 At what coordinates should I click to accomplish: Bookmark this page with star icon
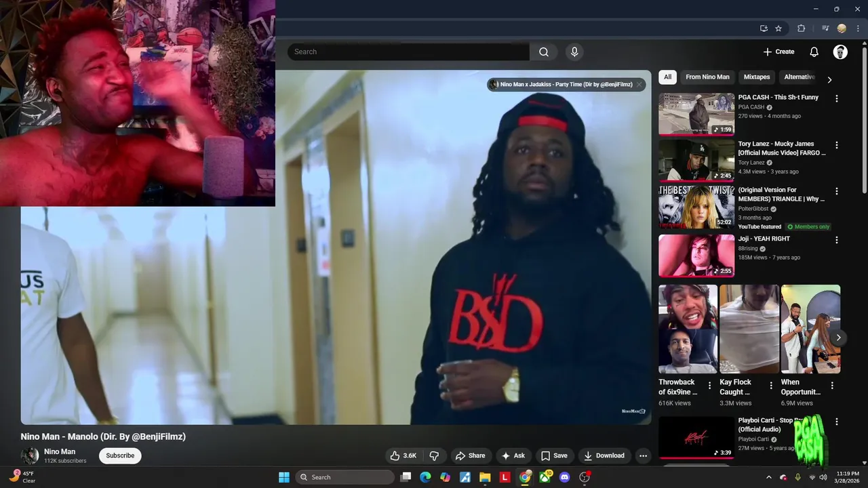[x=778, y=28]
